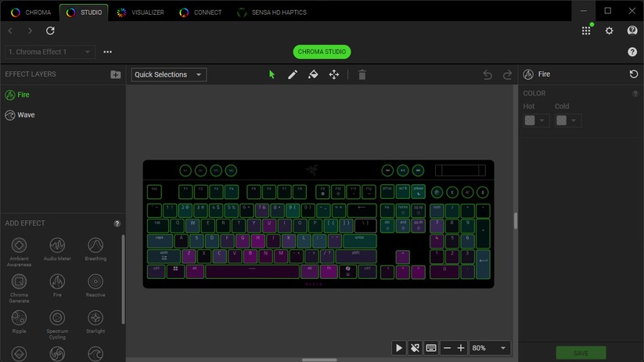Add the Breathing effect
Image resolution: width=644 pixels, height=362 pixels.
click(x=95, y=249)
